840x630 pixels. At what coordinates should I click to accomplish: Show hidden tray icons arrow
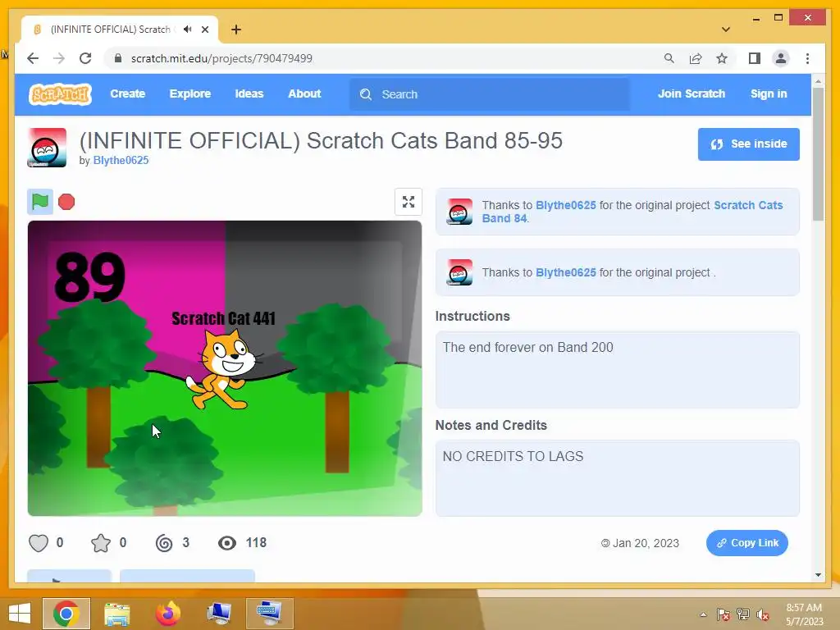(703, 614)
